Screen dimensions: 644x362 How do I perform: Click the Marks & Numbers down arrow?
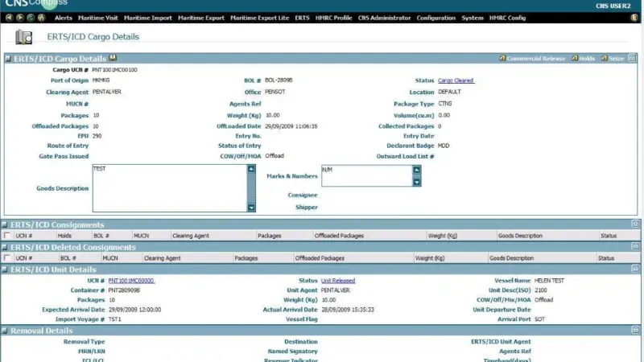click(417, 183)
